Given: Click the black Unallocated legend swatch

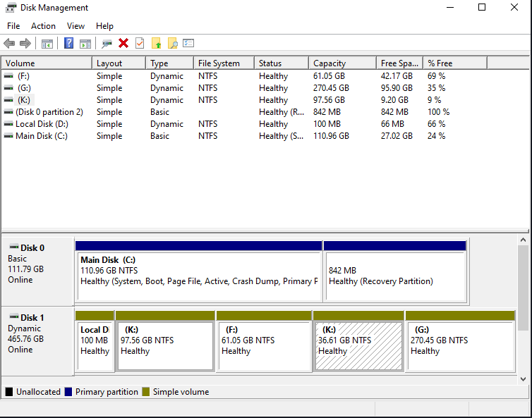Looking at the screenshot, I should click(x=9, y=392).
